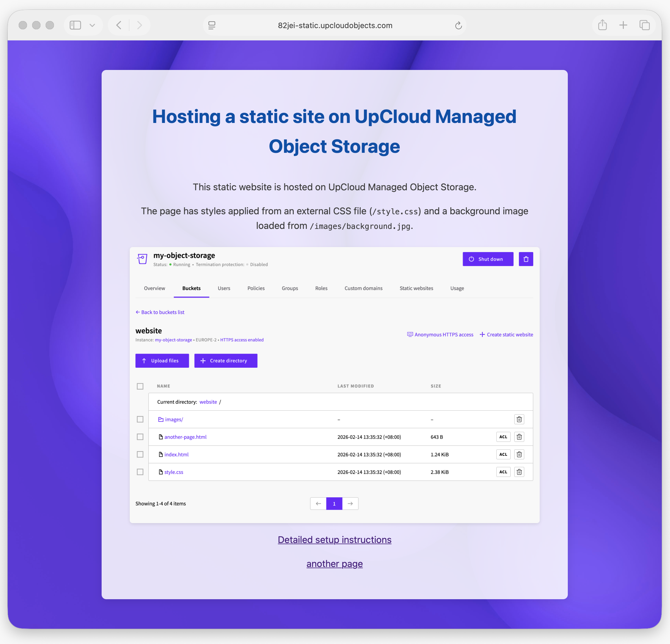Image resolution: width=670 pixels, height=644 pixels.
Task: Open the sidebar options chevron dropdown
Action: click(x=92, y=25)
